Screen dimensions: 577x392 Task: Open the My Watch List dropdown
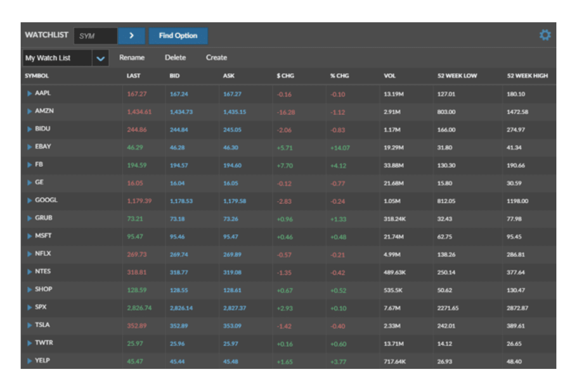pyautogui.click(x=100, y=58)
